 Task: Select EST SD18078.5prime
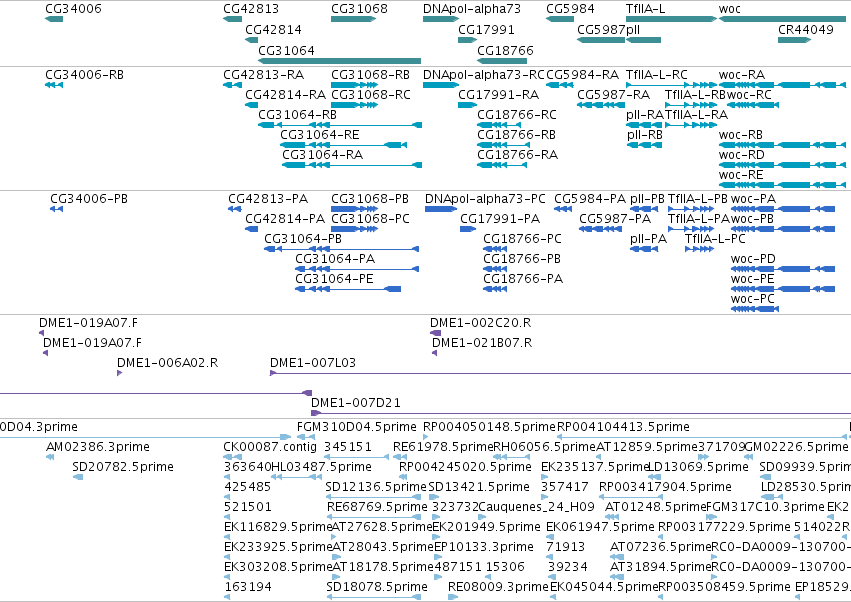[x=377, y=587]
